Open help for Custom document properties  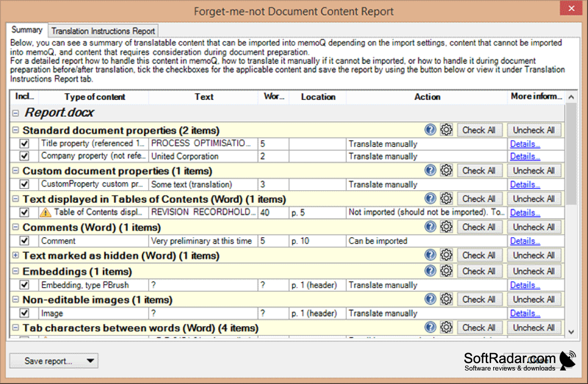[x=430, y=170]
